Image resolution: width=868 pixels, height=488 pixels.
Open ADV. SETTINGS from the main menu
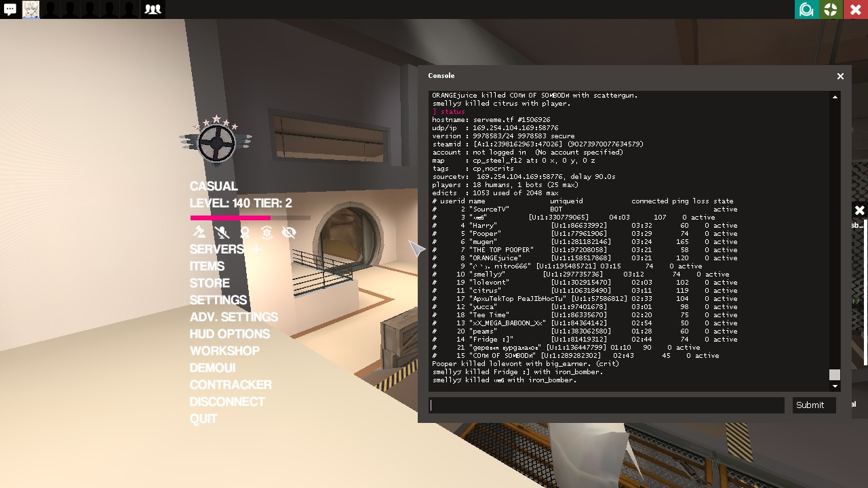[x=233, y=317]
